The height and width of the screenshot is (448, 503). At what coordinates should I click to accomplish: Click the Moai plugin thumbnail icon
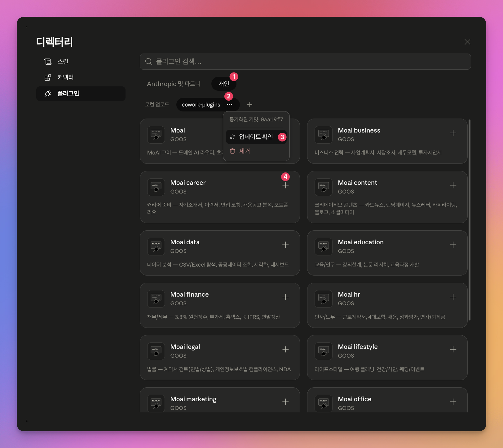tap(156, 135)
